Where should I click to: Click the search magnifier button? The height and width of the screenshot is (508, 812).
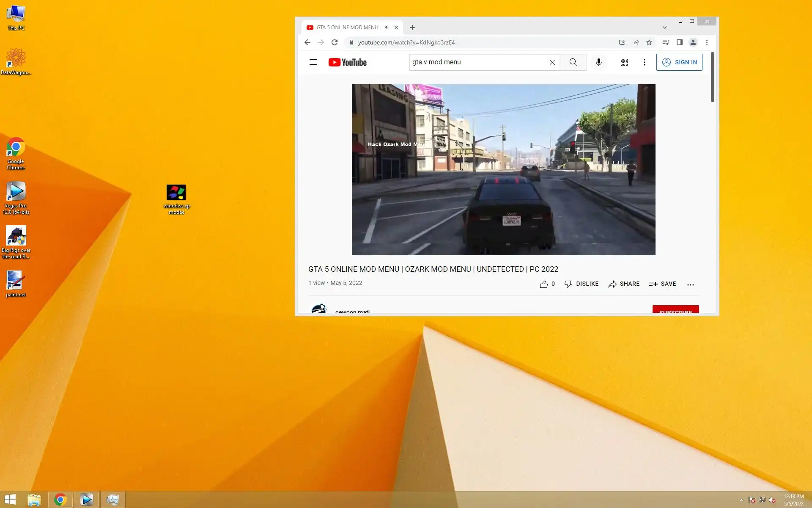coord(573,62)
